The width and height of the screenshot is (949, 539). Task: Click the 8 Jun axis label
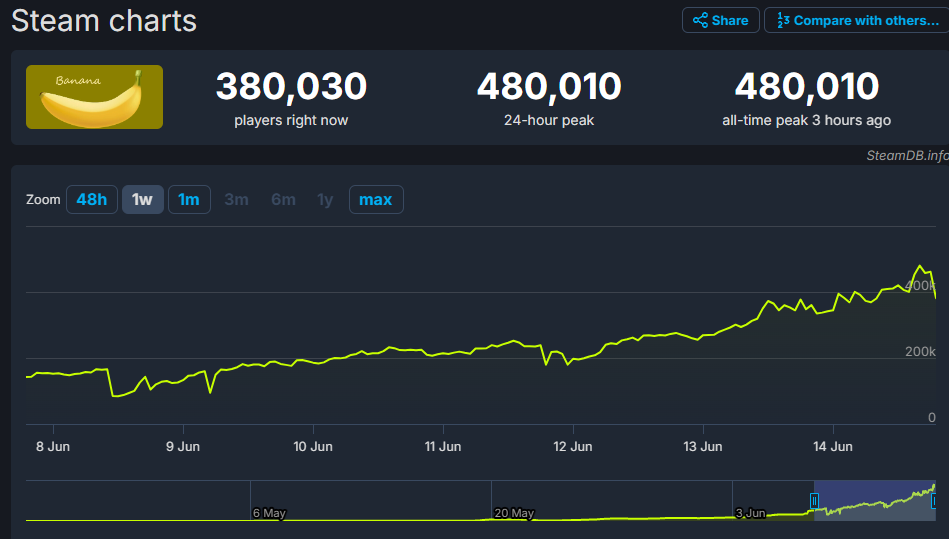[53, 446]
